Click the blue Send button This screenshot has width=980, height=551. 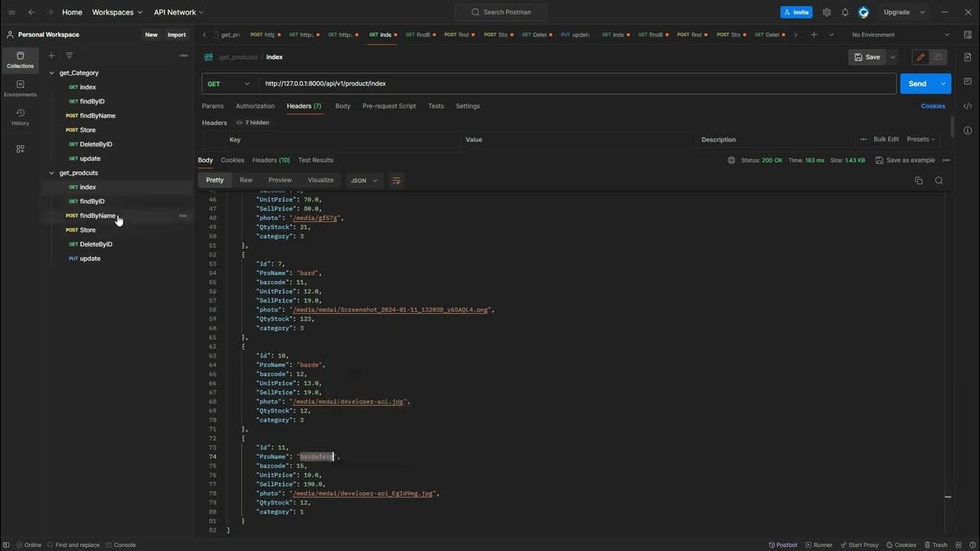pos(917,83)
